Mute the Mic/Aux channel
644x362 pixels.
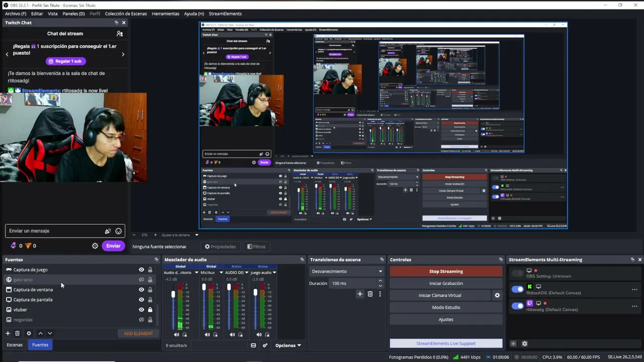207,334
